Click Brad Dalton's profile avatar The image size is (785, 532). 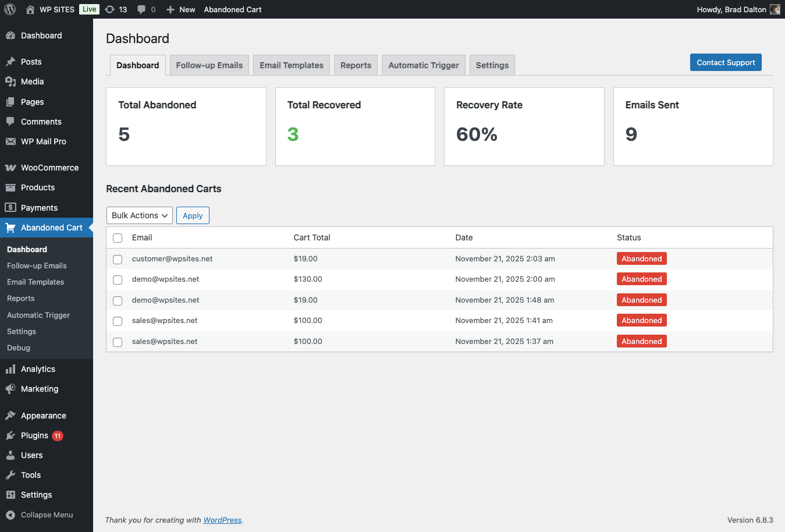[775, 9]
